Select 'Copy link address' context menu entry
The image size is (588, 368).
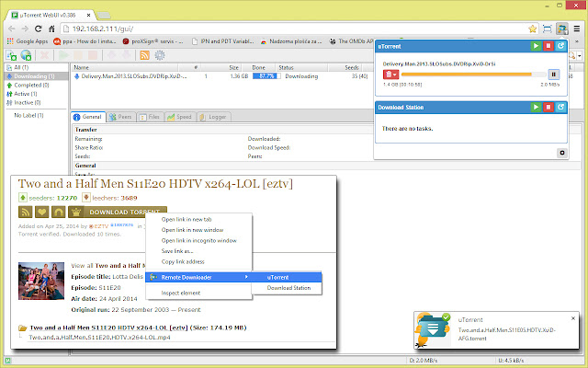click(x=183, y=261)
